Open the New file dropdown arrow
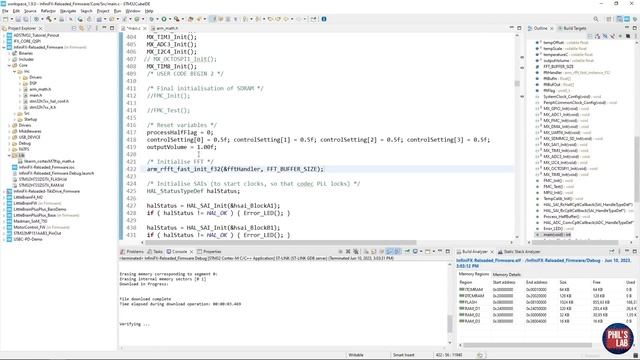The image size is (640, 360). click(11, 19)
